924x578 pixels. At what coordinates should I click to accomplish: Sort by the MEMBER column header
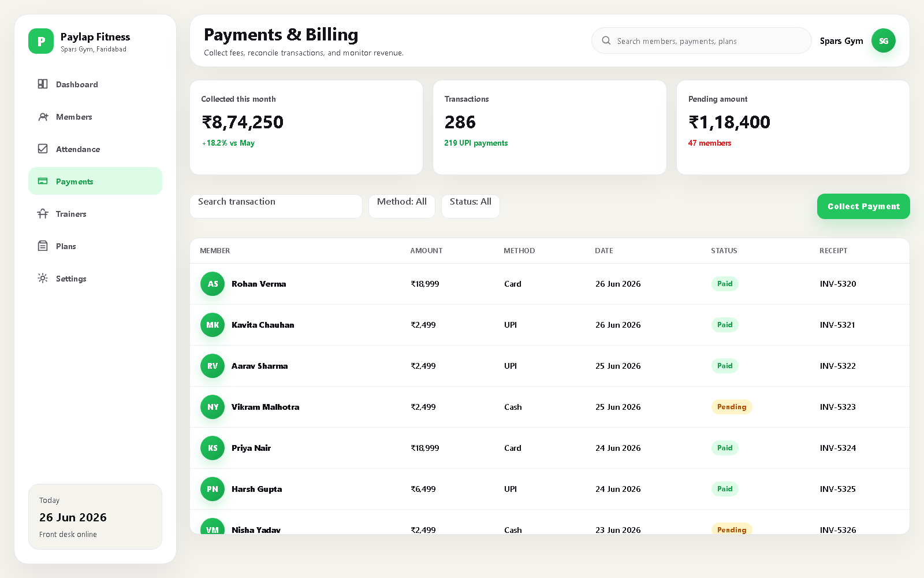(215, 250)
